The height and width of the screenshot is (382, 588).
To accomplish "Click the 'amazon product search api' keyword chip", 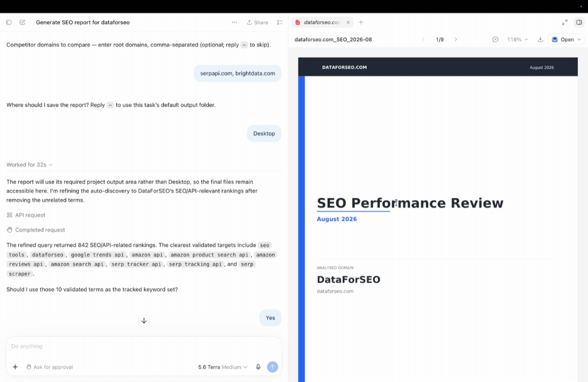I will coord(209,255).
